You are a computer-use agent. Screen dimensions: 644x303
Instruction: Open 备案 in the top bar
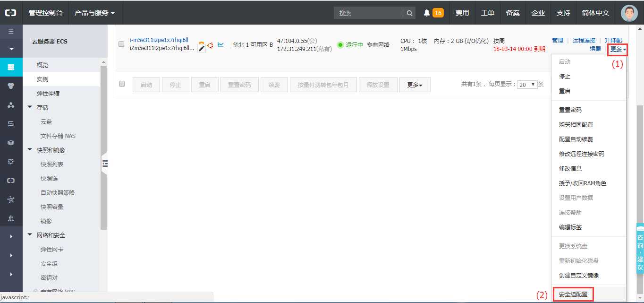(x=513, y=13)
